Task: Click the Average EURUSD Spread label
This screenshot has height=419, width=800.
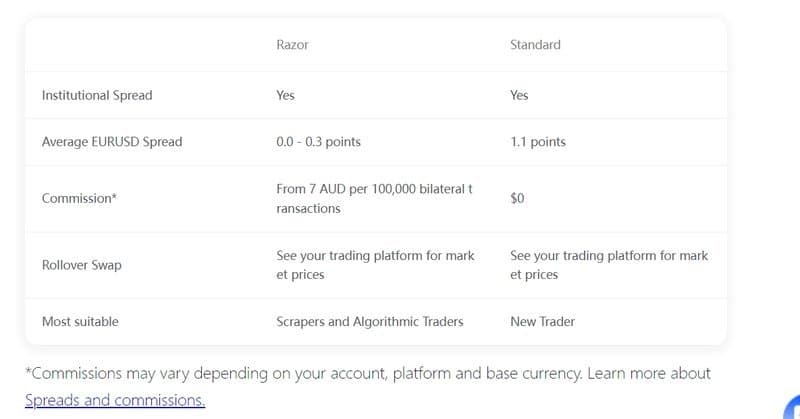Action: coord(112,142)
